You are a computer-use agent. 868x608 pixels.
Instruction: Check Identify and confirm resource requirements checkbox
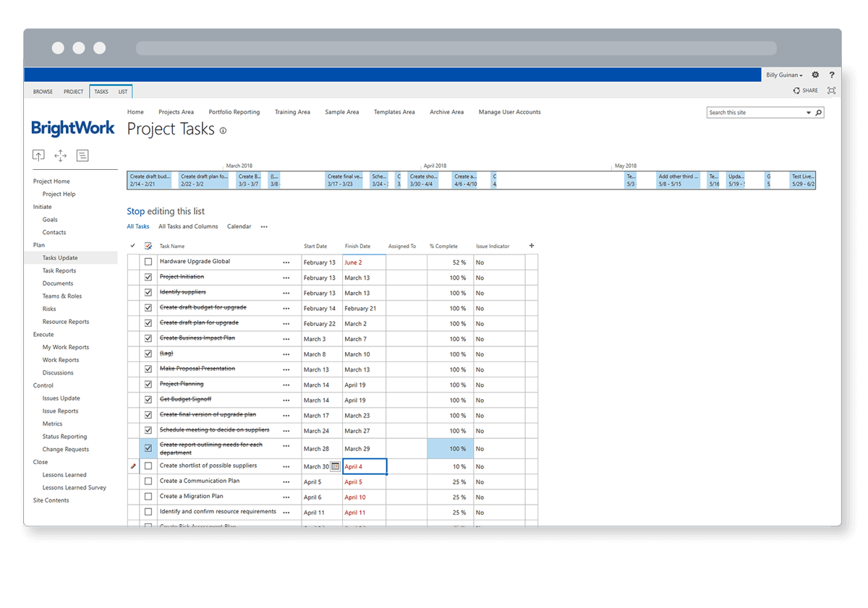[148, 512]
